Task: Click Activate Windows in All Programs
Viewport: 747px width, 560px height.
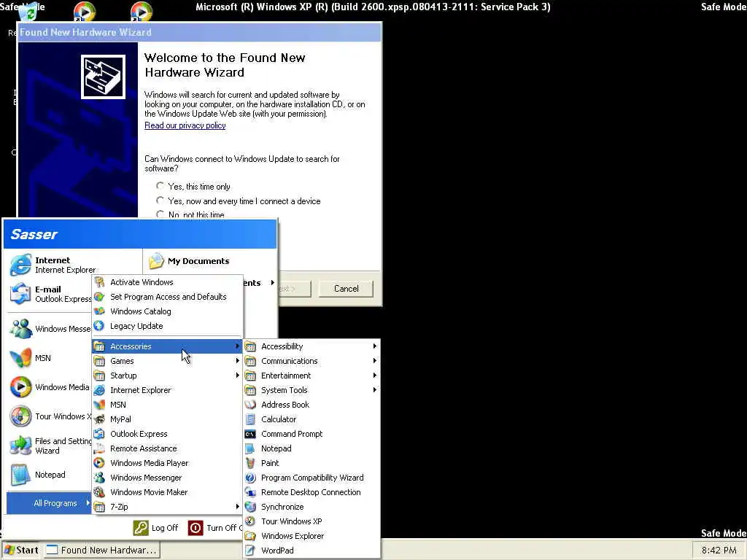Action: pyautogui.click(x=167, y=282)
